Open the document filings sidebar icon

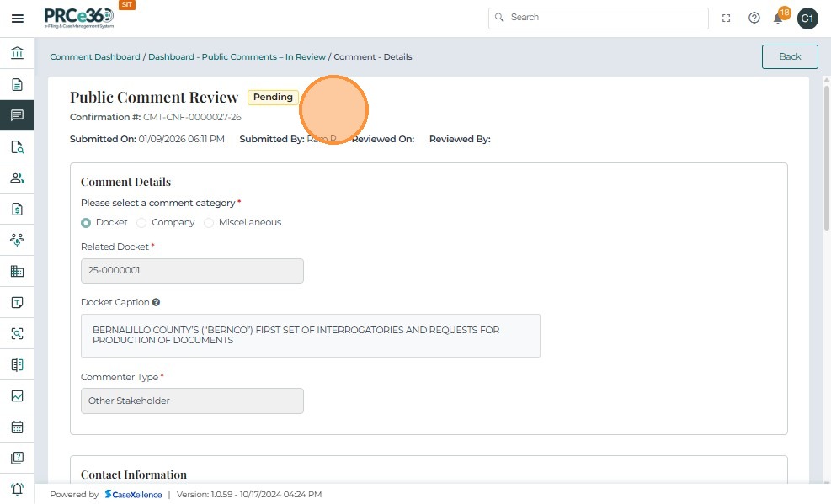point(17,84)
